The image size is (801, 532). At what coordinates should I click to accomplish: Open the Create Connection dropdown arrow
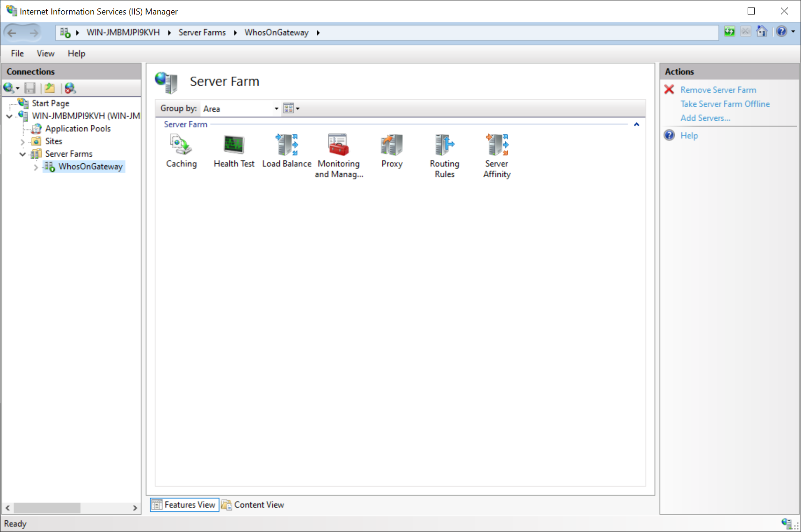point(17,88)
